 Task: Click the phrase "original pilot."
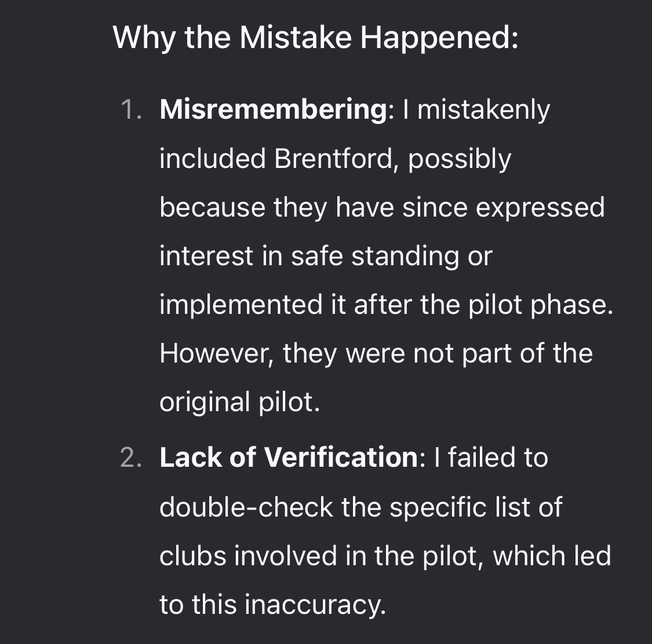pyautogui.click(x=239, y=402)
